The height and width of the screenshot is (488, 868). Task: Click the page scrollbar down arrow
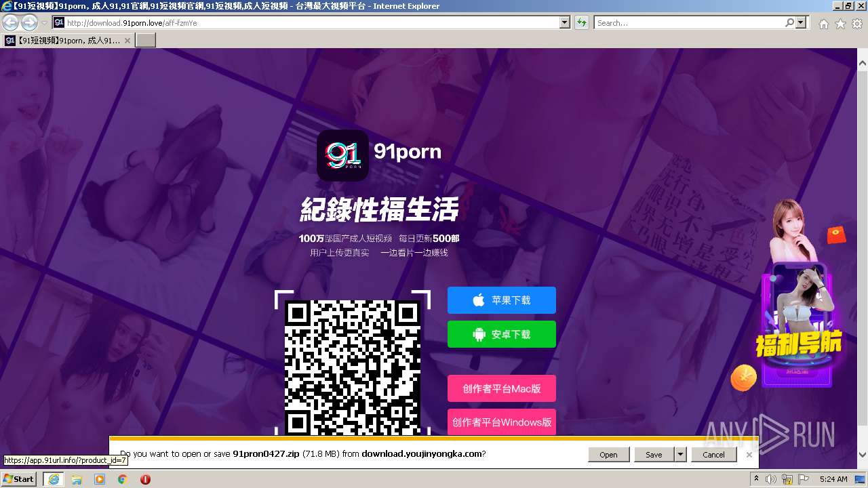pyautogui.click(x=862, y=455)
